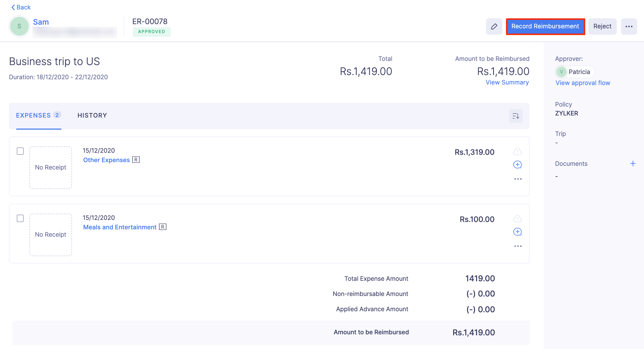Reject the expense report ER-00078
The height and width of the screenshot is (349, 644).
(x=602, y=26)
